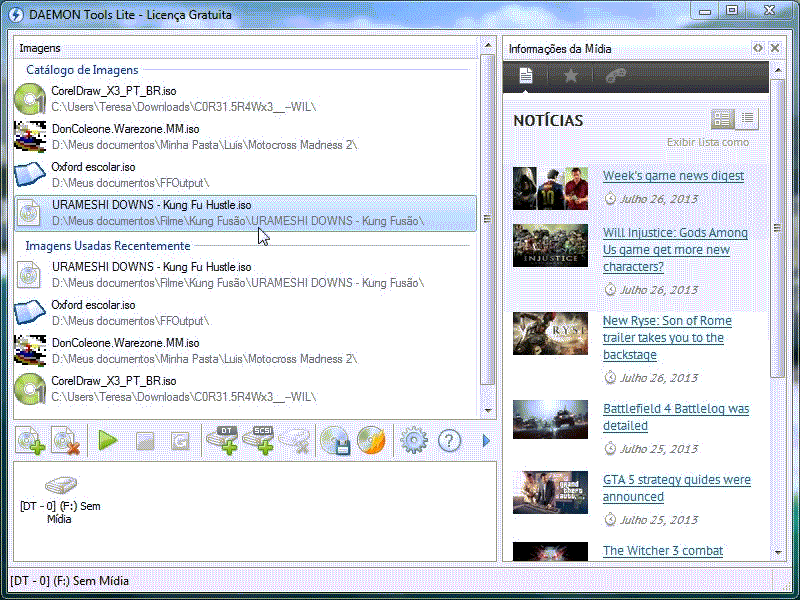Click the Remount all toolbar icon

coord(180,441)
